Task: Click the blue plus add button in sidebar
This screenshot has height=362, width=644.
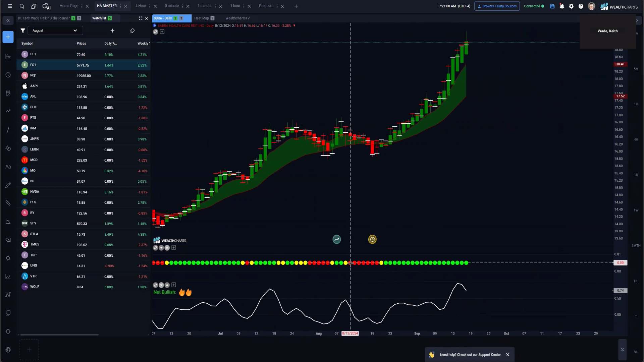Action: (8, 37)
